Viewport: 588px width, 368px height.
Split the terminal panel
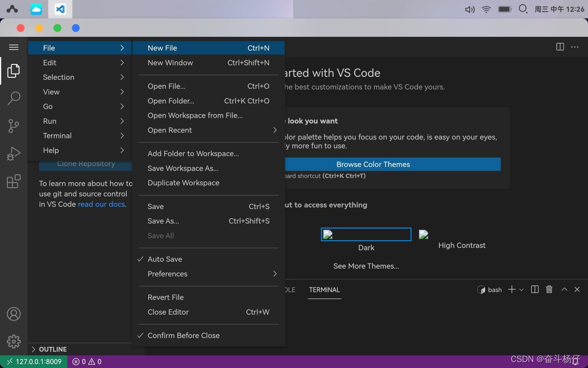pyautogui.click(x=535, y=289)
